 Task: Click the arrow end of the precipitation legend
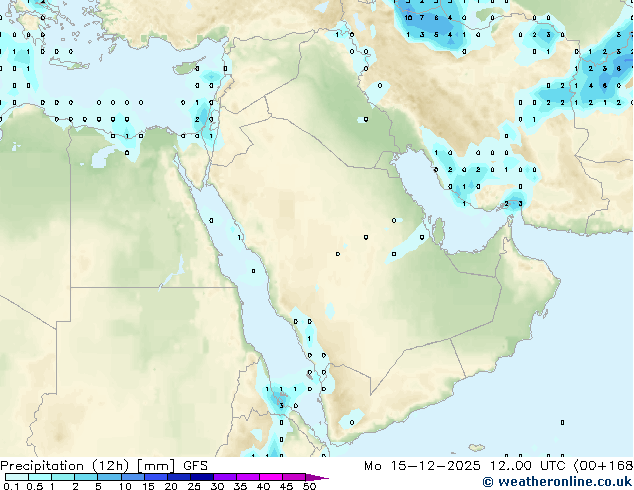317,477
